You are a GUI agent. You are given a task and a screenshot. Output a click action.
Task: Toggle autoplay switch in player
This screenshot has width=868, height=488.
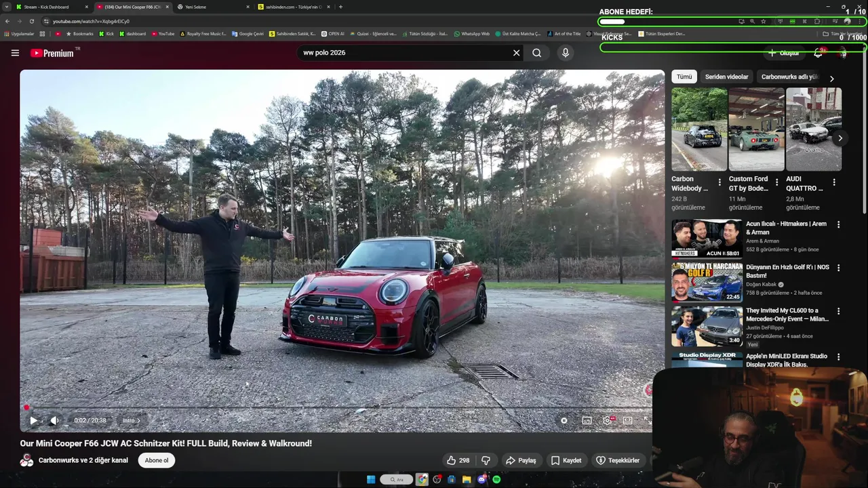tap(564, 420)
